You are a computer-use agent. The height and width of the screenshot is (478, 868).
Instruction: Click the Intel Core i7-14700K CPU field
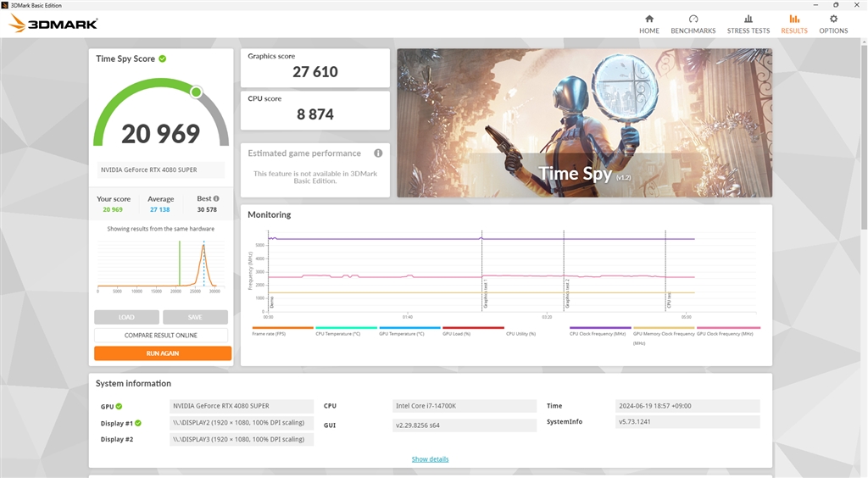pyautogui.click(x=465, y=406)
